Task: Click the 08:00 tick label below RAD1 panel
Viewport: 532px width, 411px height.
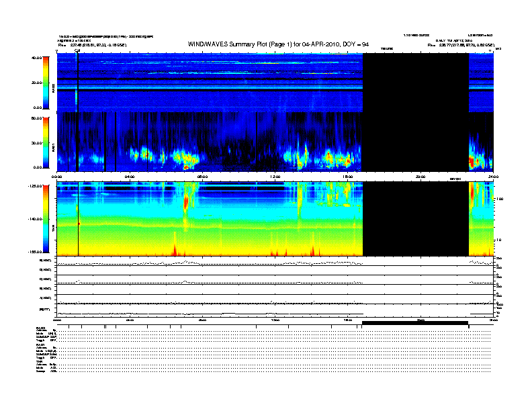Action: (202, 177)
